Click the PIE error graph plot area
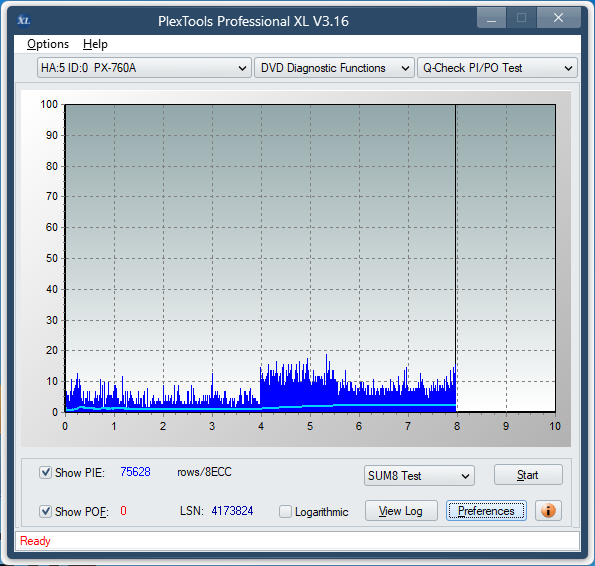The image size is (595, 566). tap(310, 258)
